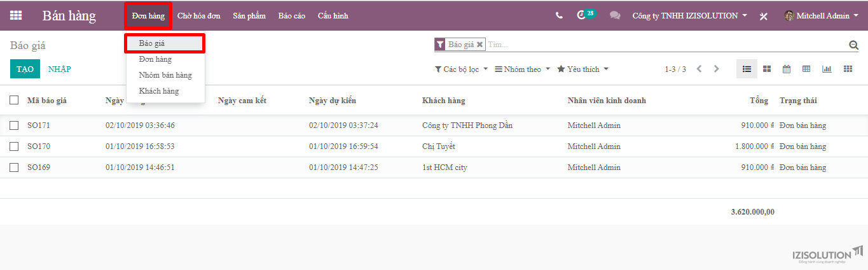Open Chờ hóa đơn menu
868x270 pixels.
click(x=199, y=16)
